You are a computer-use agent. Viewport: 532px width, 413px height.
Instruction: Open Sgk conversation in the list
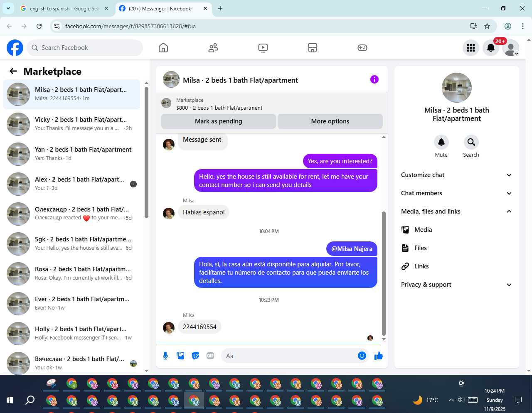coord(72,244)
